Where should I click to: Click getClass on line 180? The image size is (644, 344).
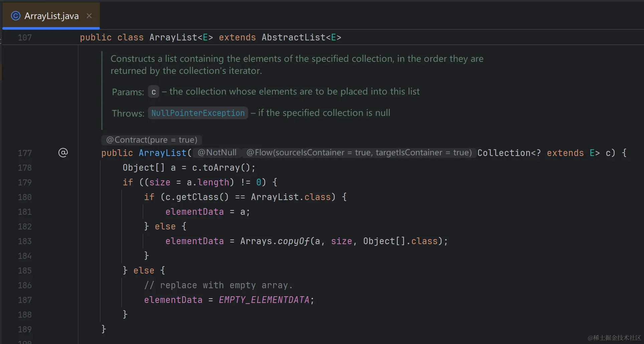(x=197, y=197)
